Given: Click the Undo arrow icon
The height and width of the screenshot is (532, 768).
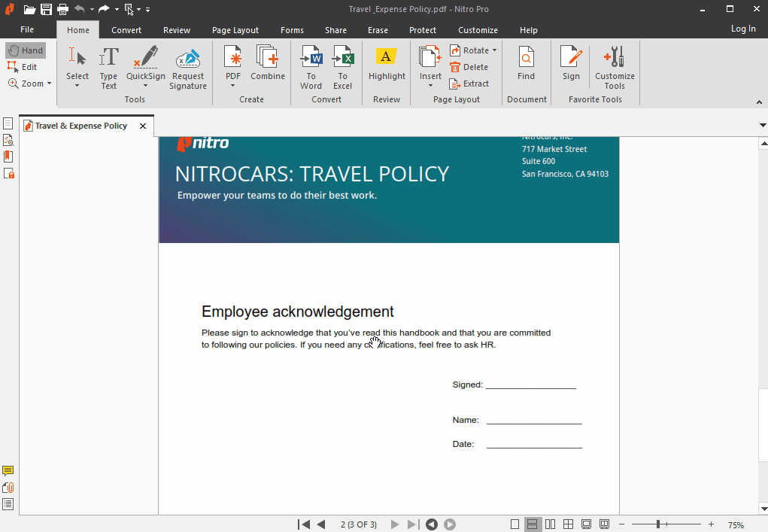Looking at the screenshot, I should [x=79, y=9].
